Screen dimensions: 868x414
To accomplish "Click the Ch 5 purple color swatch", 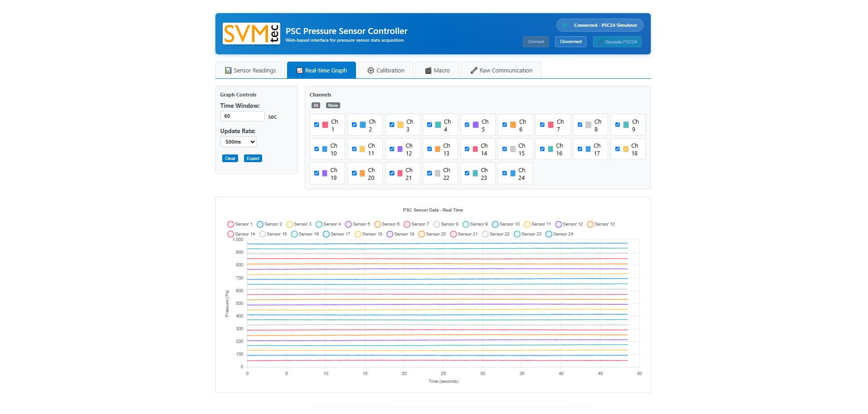I will point(475,125).
